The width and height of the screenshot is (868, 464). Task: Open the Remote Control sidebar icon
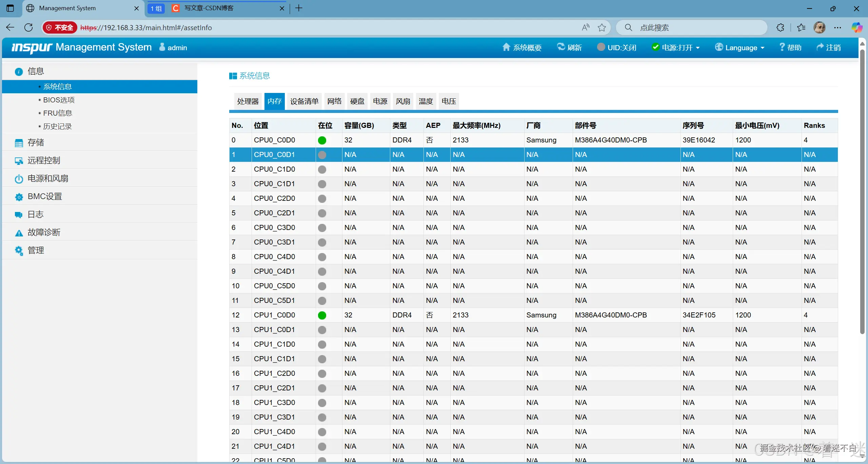19,161
